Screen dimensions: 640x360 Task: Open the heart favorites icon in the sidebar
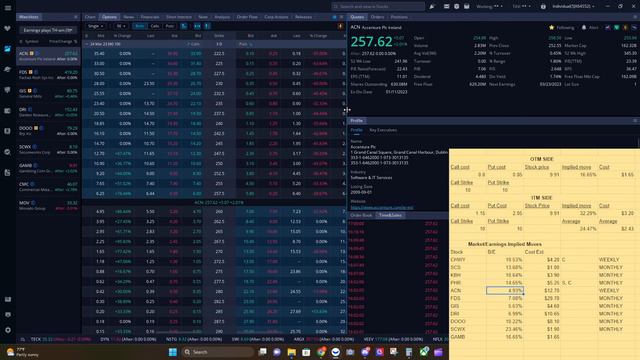click(x=7, y=29)
